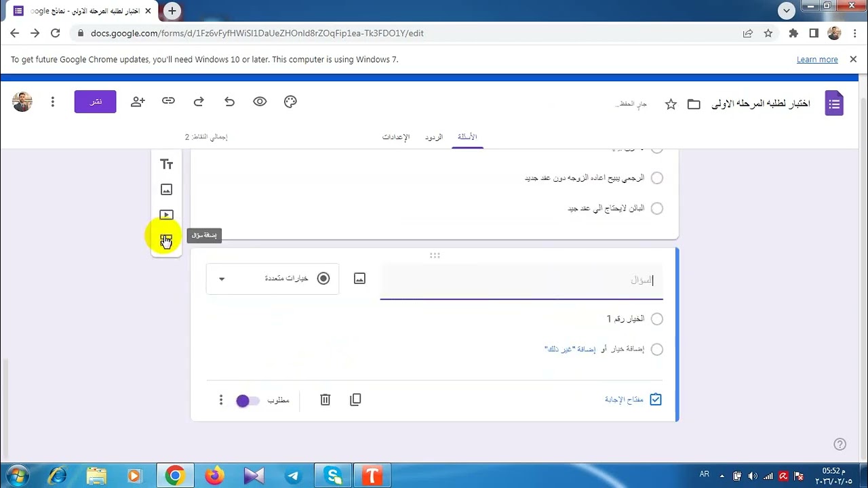Viewport: 868px width, 488px height.
Task: Click the form title text
Action: [x=760, y=104]
